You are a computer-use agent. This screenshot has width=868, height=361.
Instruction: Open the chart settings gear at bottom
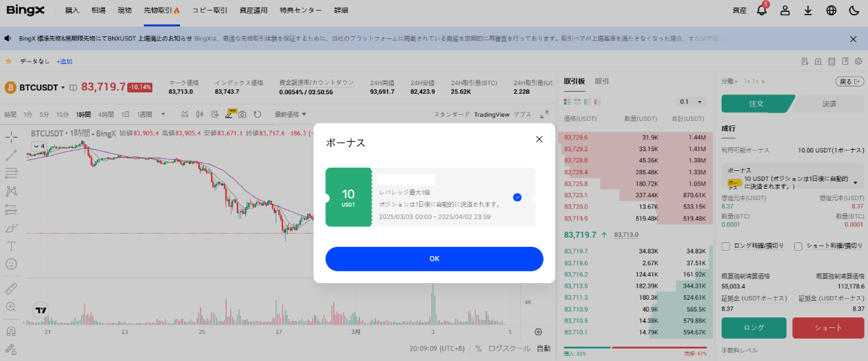538,331
